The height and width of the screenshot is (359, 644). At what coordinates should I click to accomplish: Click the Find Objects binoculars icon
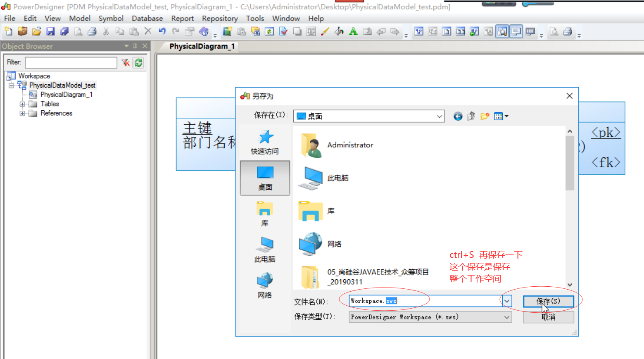255,31
